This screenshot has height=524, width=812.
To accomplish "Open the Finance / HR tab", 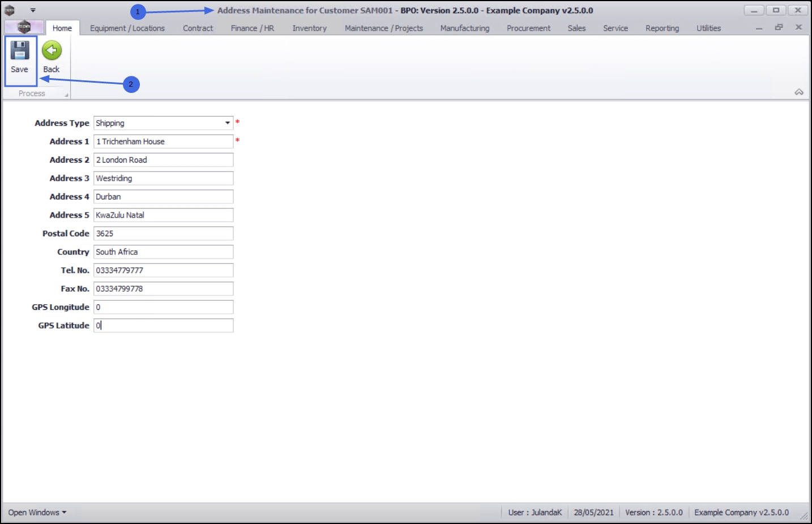I will coord(253,28).
